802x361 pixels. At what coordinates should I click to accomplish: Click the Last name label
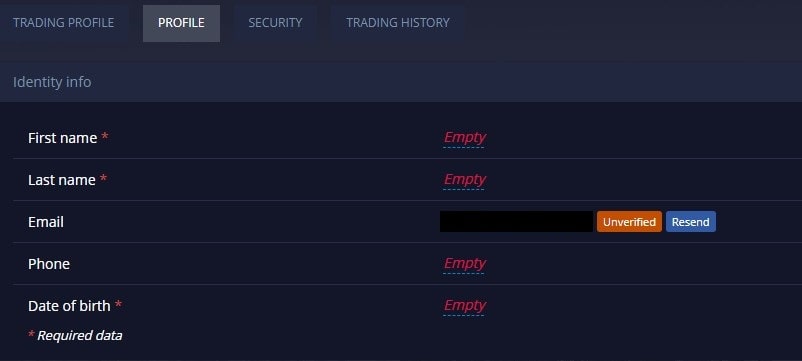pyautogui.click(x=62, y=180)
